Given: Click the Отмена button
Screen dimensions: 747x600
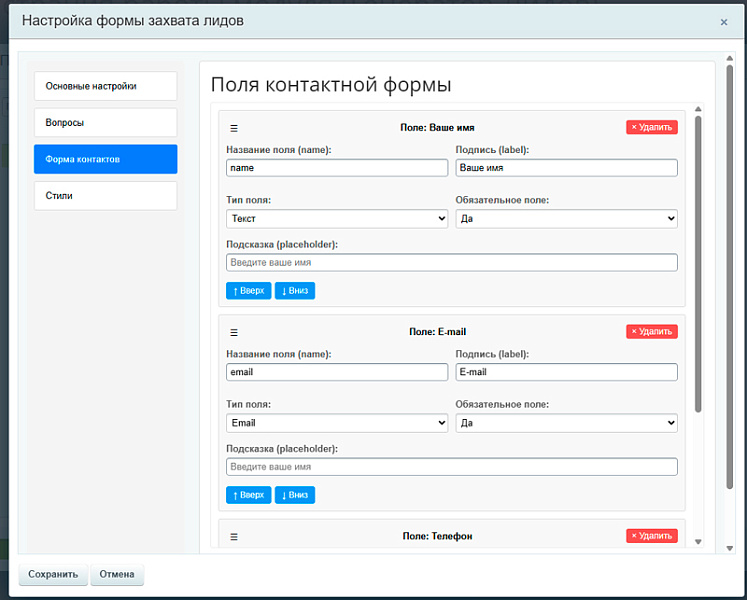Looking at the screenshot, I should pos(117,574).
